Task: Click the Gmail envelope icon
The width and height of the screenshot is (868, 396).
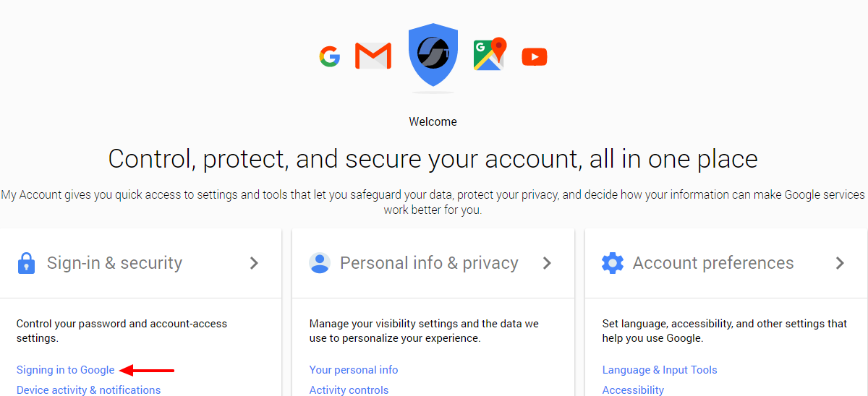Action: (x=373, y=56)
